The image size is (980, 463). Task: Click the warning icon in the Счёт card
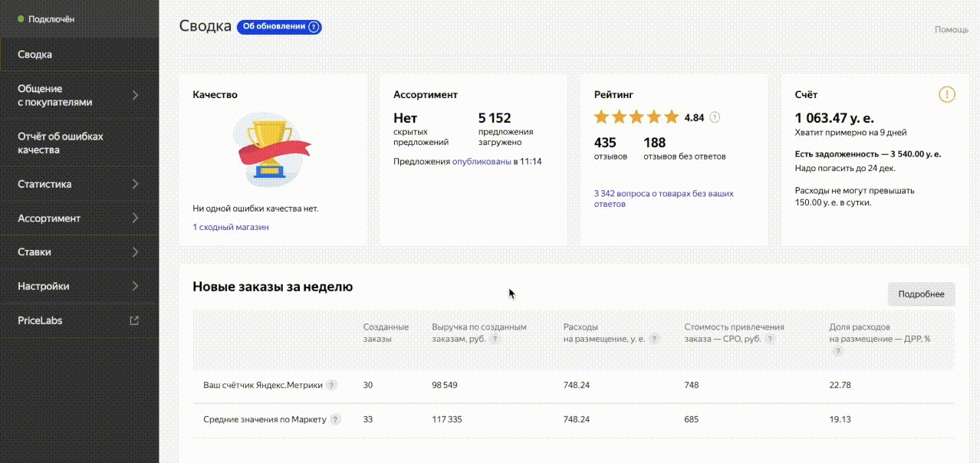[946, 94]
